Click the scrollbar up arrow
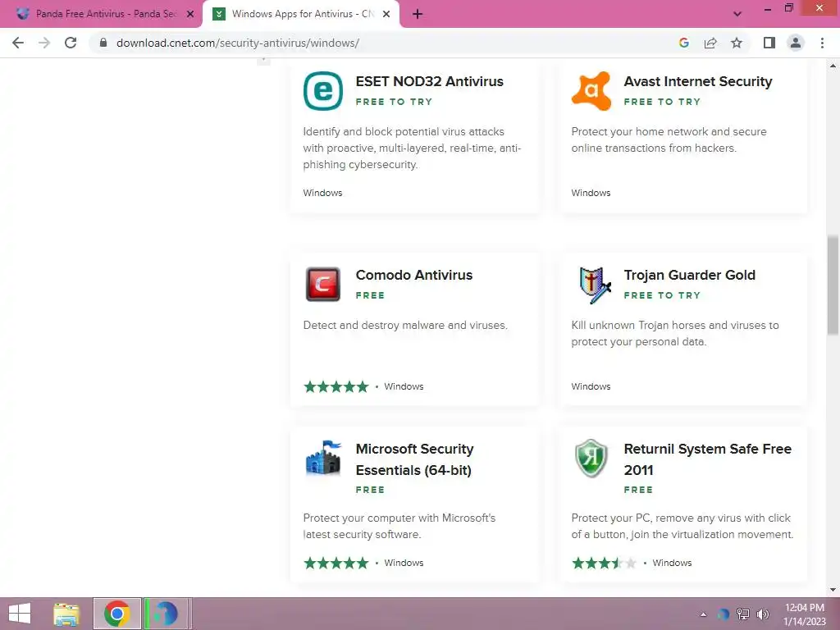The width and height of the screenshot is (840, 630). (833, 66)
